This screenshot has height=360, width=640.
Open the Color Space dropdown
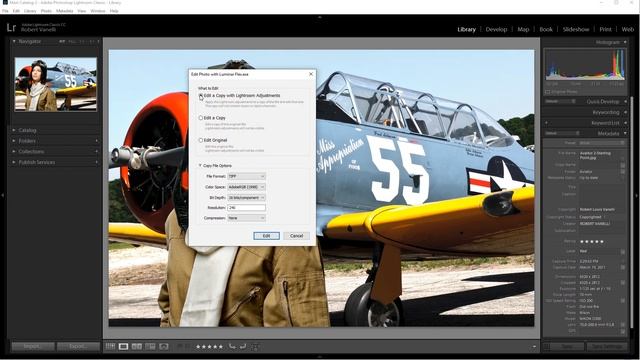pos(247,187)
